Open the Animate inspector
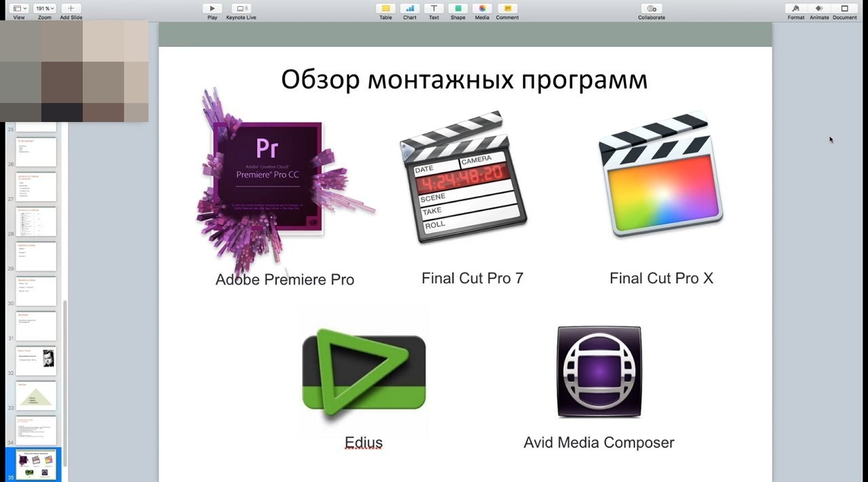The height and width of the screenshot is (482, 868). [x=819, y=8]
